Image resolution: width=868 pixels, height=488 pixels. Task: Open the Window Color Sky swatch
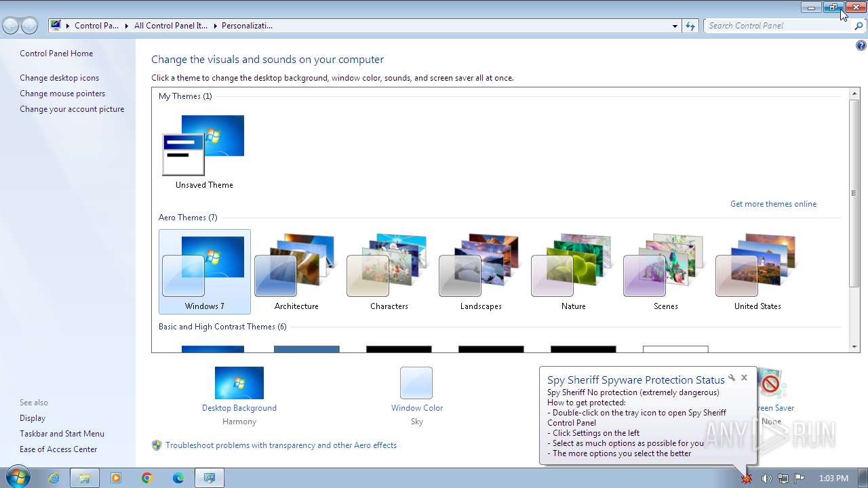pos(416,383)
